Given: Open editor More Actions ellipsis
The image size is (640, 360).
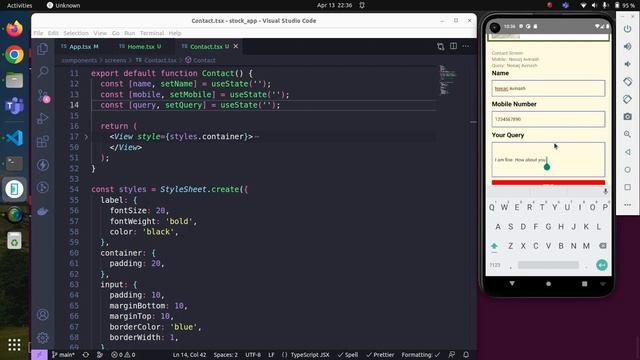Looking at the screenshot, I should pos(466,46).
